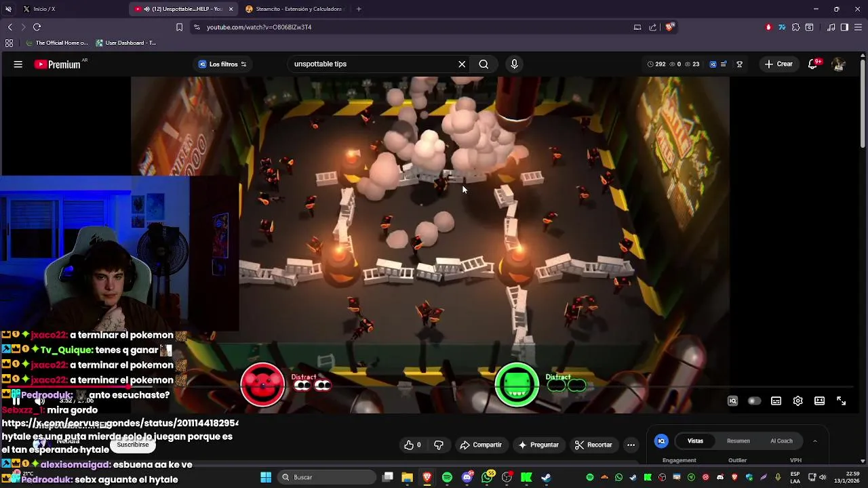The height and width of the screenshot is (488, 868).
Task: Click the Suscribirse button
Action: click(x=132, y=445)
